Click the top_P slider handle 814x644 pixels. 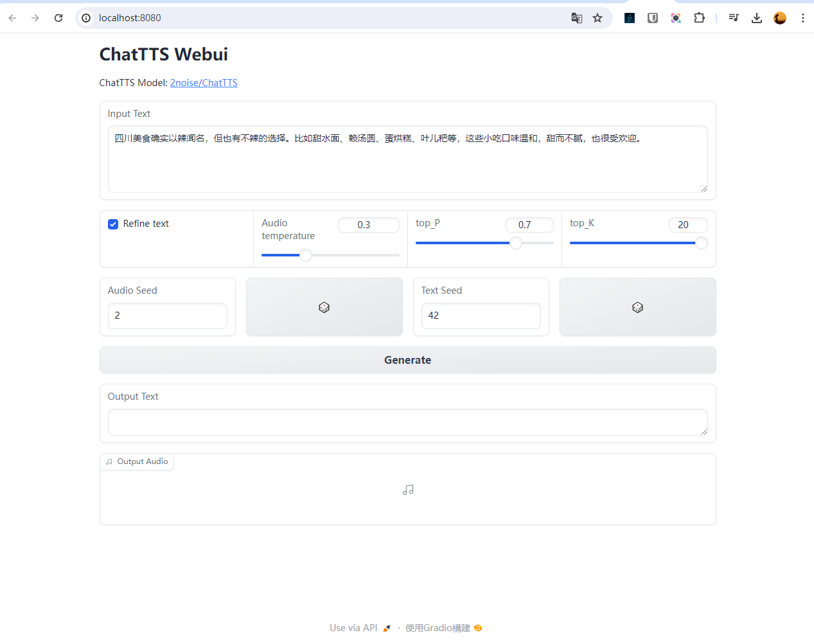[x=516, y=243]
